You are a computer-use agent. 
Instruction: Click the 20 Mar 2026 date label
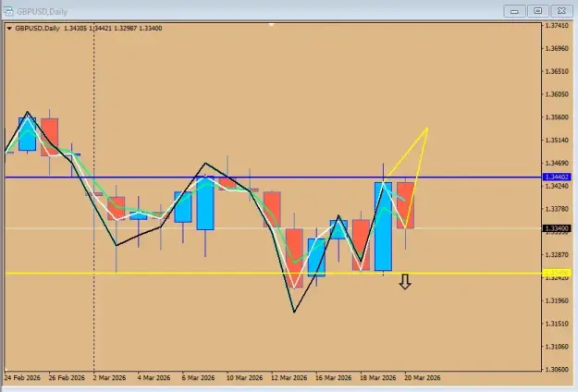pyautogui.click(x=422, y=377)
